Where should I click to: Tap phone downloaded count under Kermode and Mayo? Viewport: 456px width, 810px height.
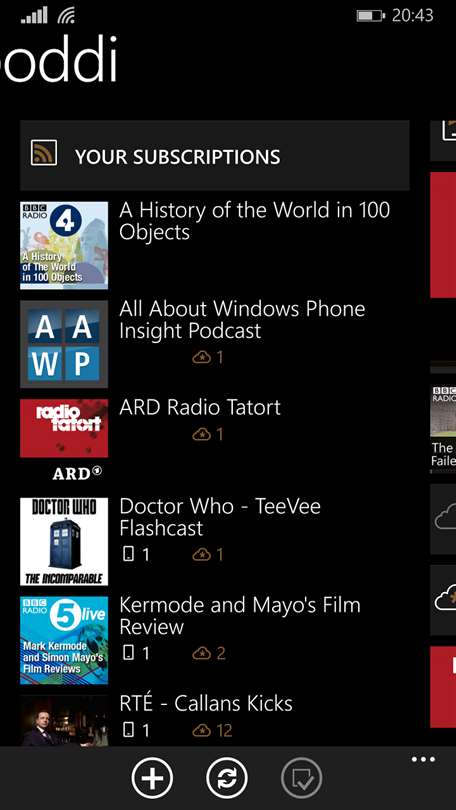pos(136,653)
